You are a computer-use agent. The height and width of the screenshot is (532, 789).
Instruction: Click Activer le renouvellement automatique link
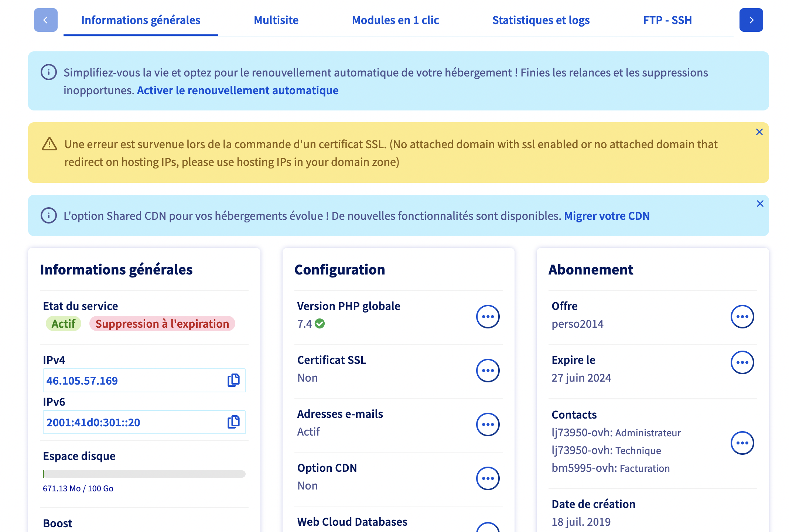(x=238, y=91)
